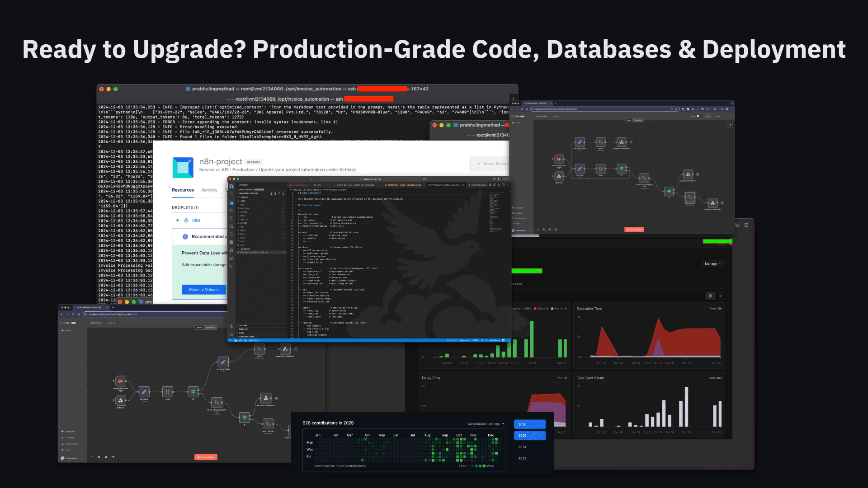The width and height of the screenshot is (868, 488).
Task: Expand the scripts folder in VS Code explorer
Action: point(261,223)
